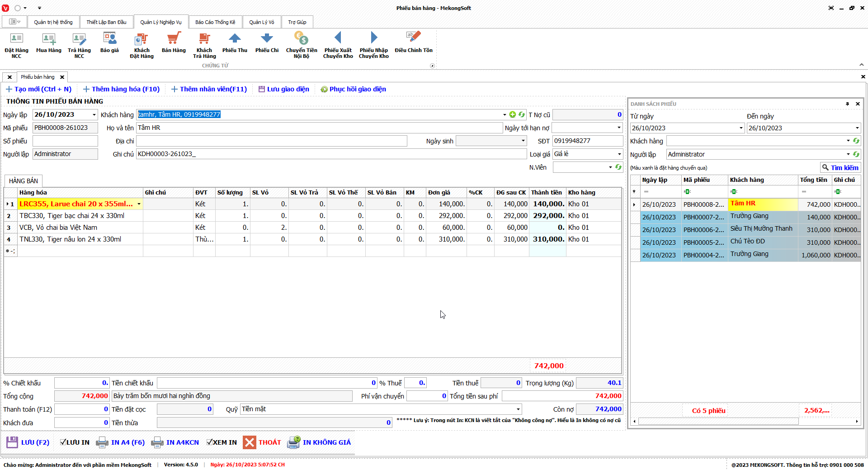Expand the Quỹ Tiền mặt dropdown
Screen dimensions: 868x470
click(x=518, y=409)
